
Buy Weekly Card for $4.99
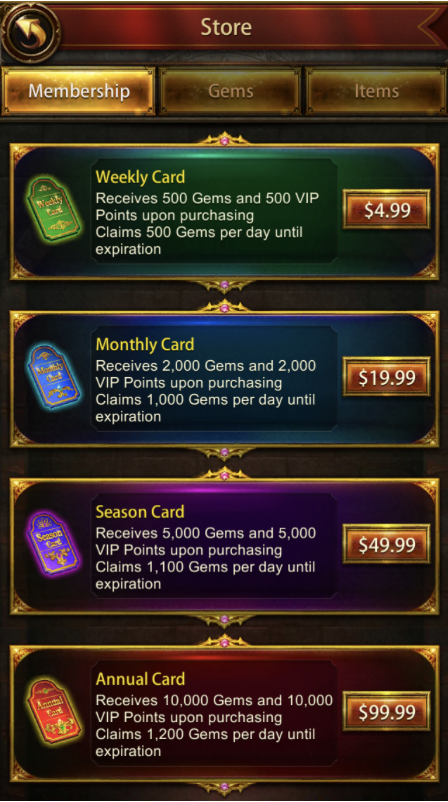pos(387,209)
